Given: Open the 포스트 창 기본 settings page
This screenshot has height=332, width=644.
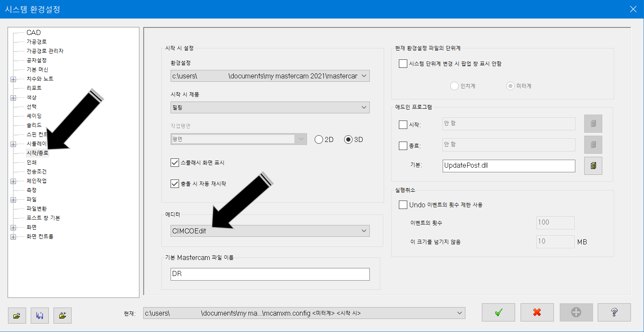Looking at the screenshot, I should click(43, 218).
